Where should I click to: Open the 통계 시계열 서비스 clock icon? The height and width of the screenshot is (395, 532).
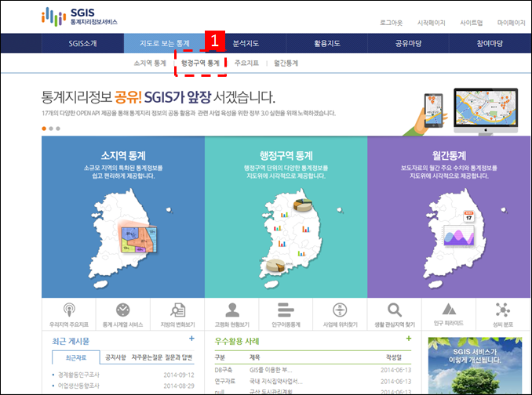pos(123,310)
